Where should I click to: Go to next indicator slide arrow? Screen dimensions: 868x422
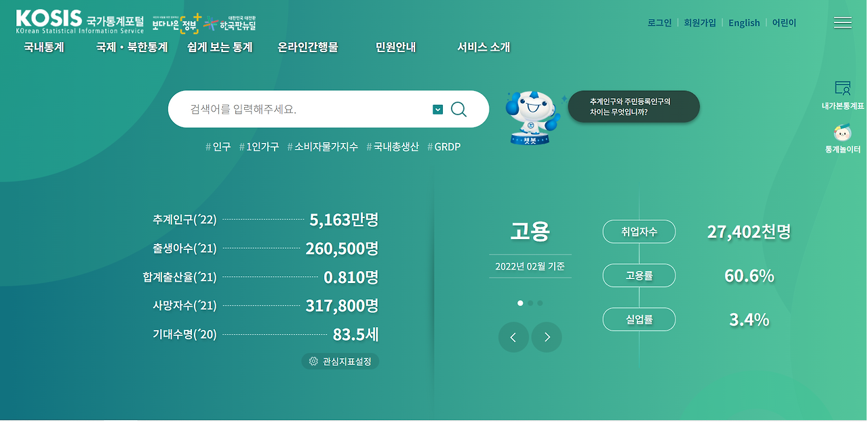(x=547, y=337)
